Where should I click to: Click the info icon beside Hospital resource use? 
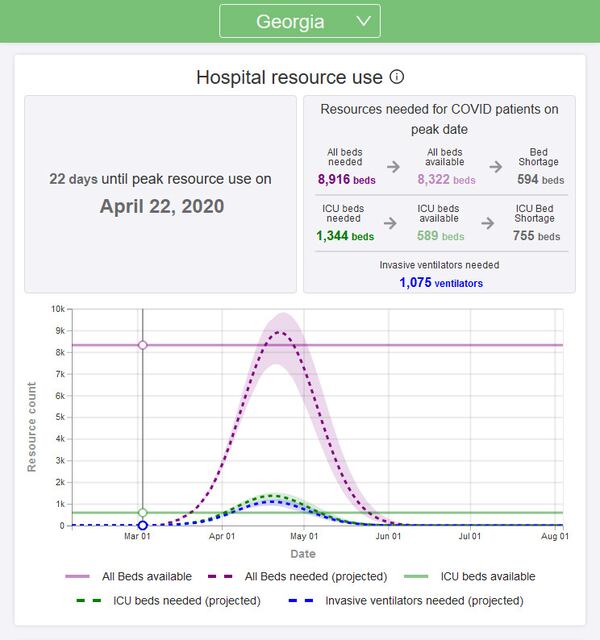[397, 77]
